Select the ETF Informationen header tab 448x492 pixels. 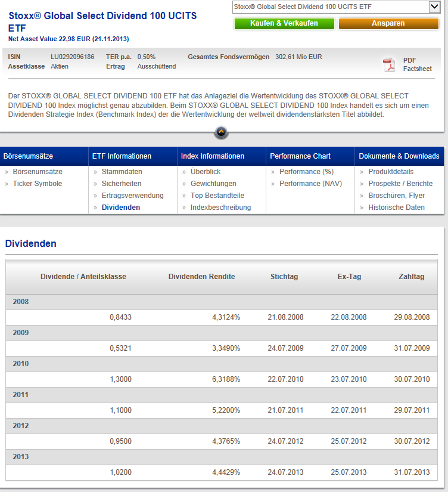(133, 156)
